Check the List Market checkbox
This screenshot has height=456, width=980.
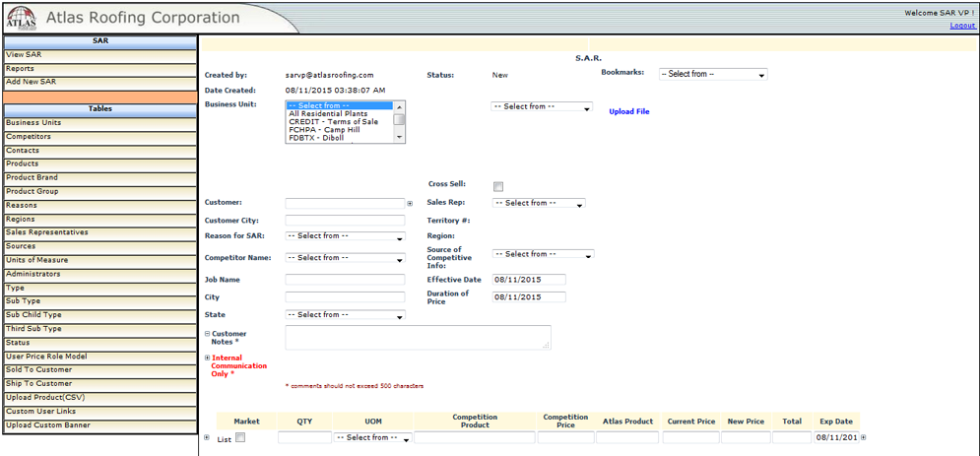click(x=240, y=438)
